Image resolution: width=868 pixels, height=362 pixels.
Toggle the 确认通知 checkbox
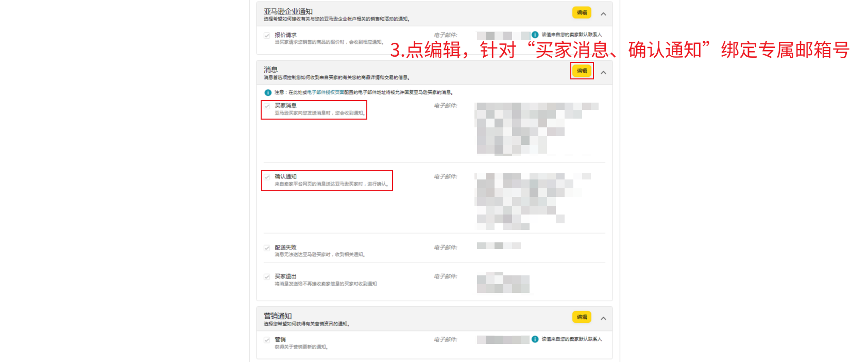(267, 177)
